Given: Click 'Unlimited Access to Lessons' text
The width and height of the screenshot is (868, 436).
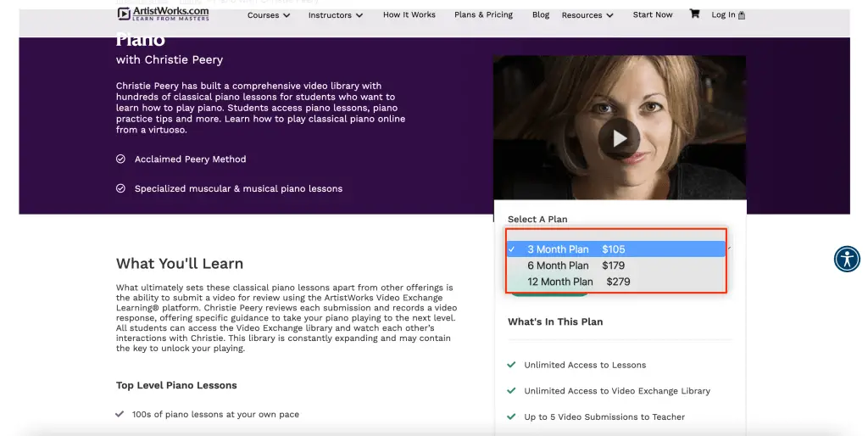Looking at the screenshot, I should pos(585,365).
